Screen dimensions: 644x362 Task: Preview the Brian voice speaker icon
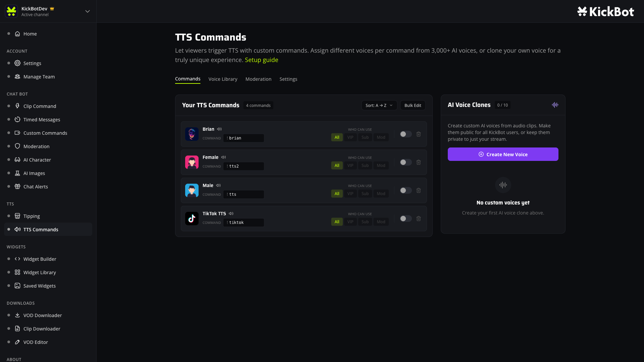219,129
